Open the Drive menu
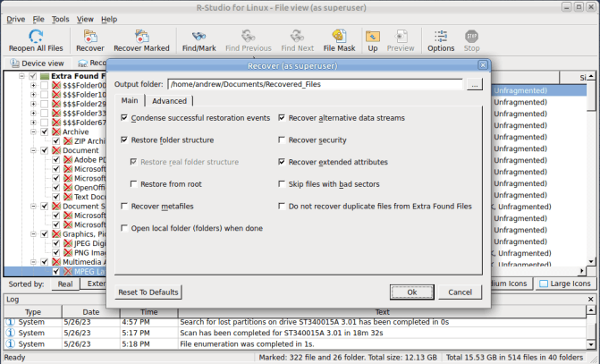The image size is (600, 364). coord(16,19)
